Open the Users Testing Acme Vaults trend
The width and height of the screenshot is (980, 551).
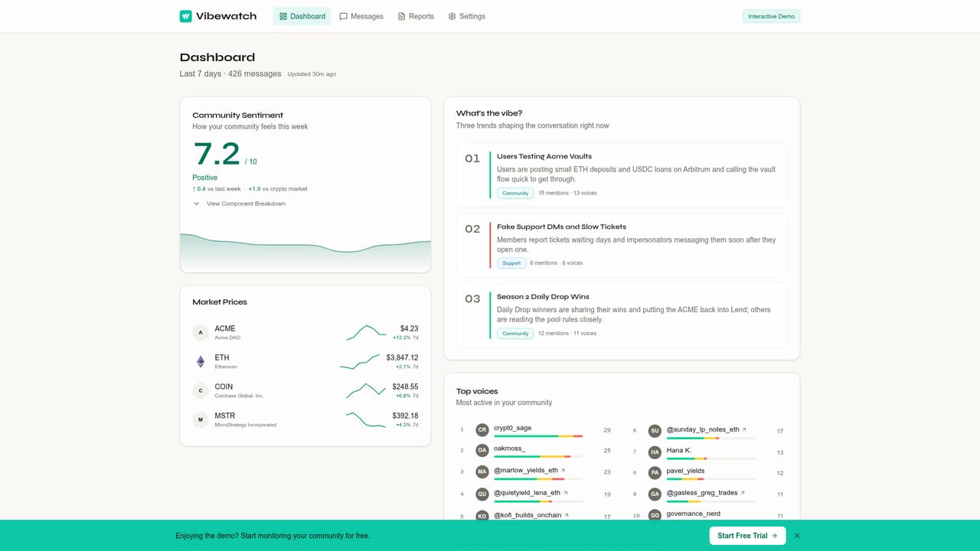622,174
